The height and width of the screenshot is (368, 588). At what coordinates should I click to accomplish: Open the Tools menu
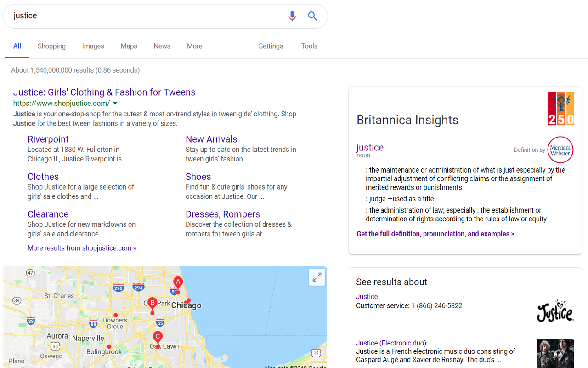pos(310,46)
